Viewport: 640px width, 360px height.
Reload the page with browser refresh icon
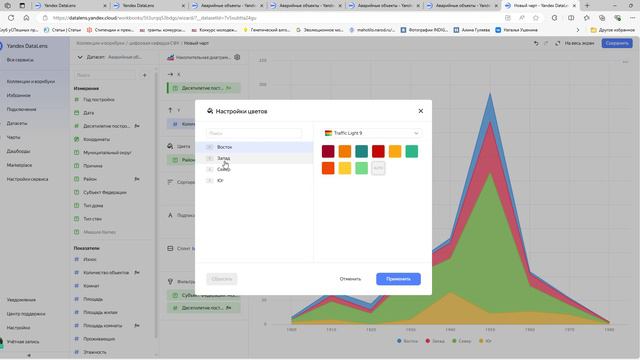click(x=11, y=18)
